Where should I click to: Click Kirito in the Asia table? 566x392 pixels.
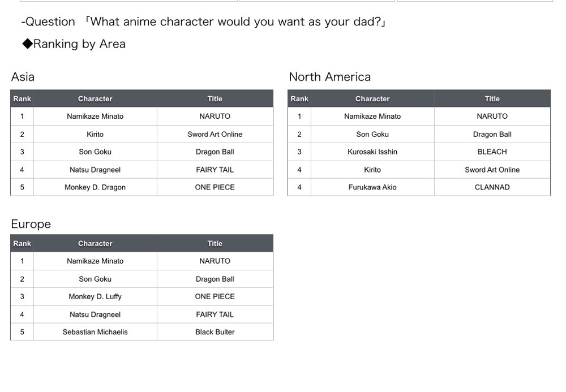pyautogui.click(x=95, y=134)
